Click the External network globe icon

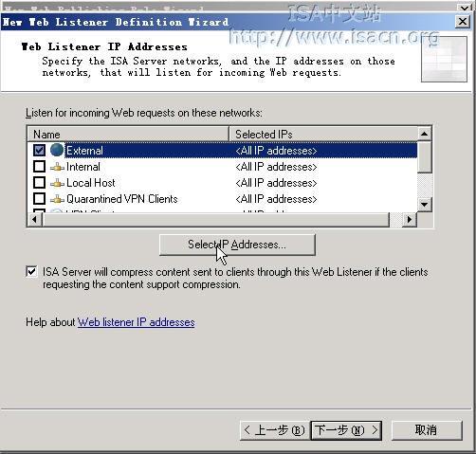pos(57,150)
